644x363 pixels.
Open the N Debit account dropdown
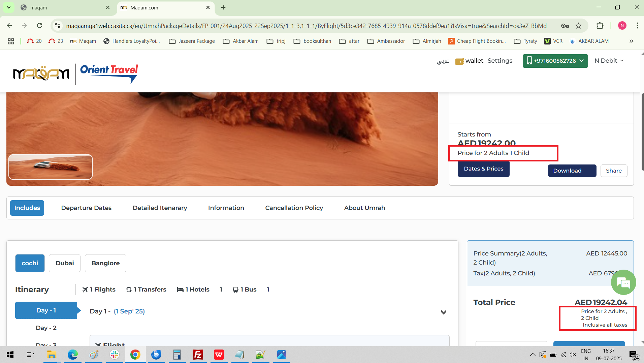coord(609,61)
